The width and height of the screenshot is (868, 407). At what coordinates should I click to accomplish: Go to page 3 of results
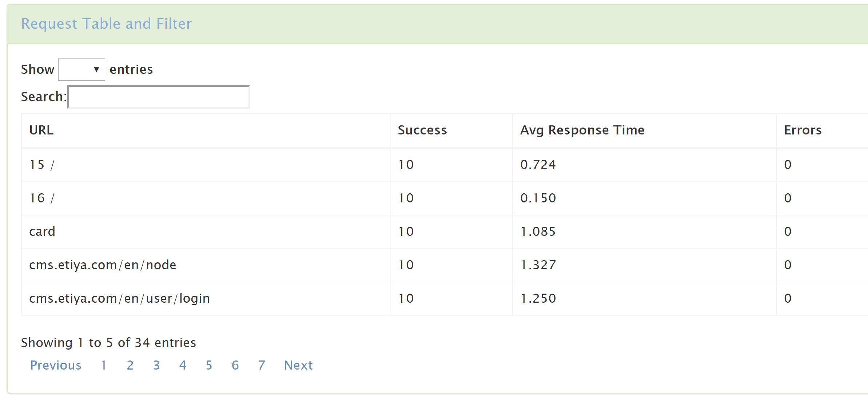click(156, 365)
